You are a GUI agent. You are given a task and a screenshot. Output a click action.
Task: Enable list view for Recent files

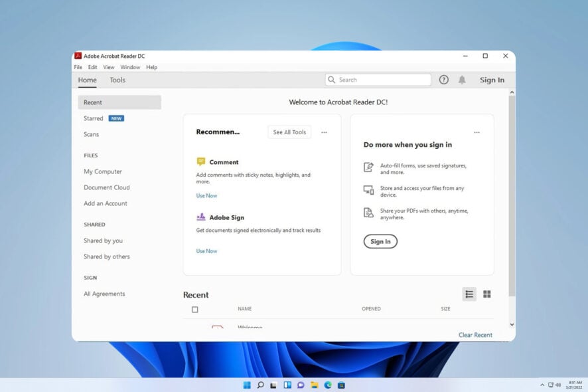tap(469, 294)
